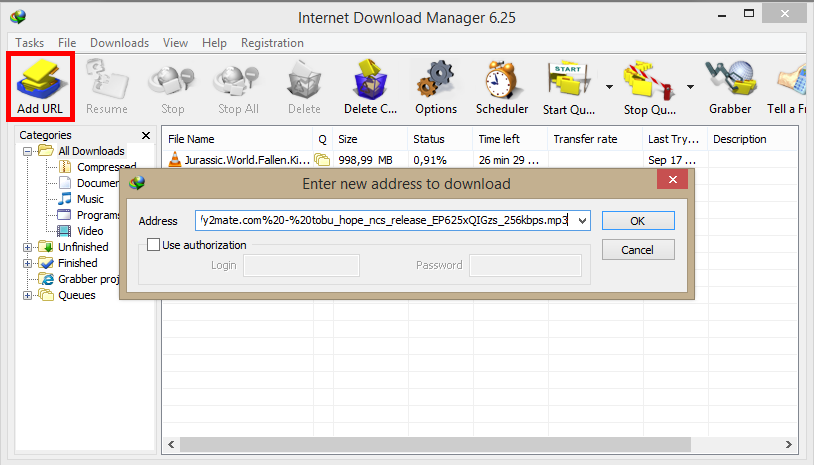Open the Registration menu

(272, 43)
